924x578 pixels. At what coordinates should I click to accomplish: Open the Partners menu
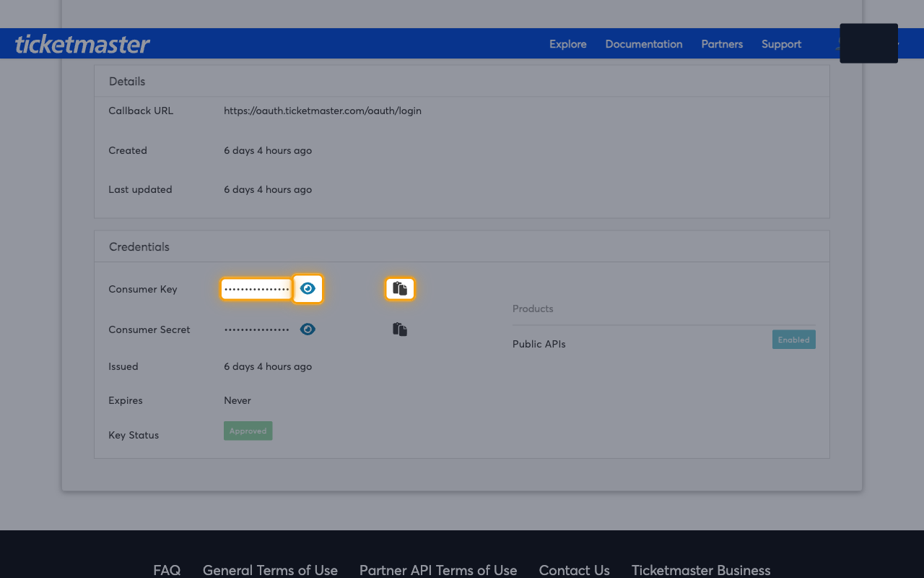tap(722, 44)
